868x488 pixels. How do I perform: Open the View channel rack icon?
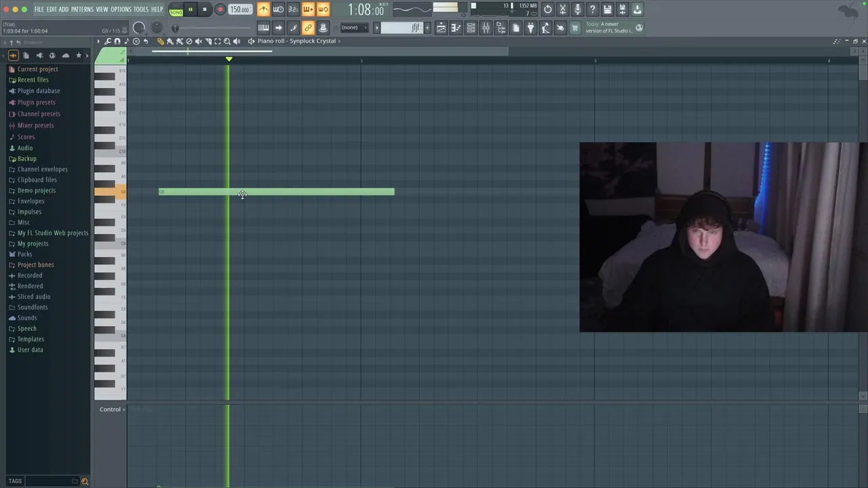click(471, 28)
